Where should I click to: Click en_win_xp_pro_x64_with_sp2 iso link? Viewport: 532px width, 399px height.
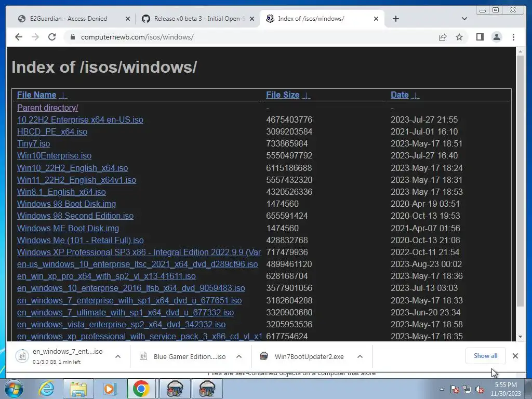click(107, 276)
